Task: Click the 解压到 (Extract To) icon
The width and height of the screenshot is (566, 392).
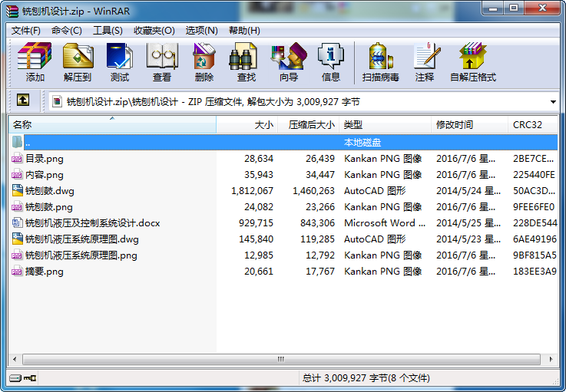Action: (77, 62)
